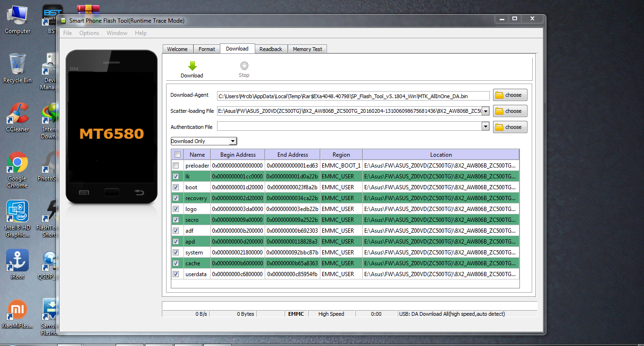This screenshot has height=346, width=644.
Task: Enable the preloader partition checkbox
Action: [176, 166]
